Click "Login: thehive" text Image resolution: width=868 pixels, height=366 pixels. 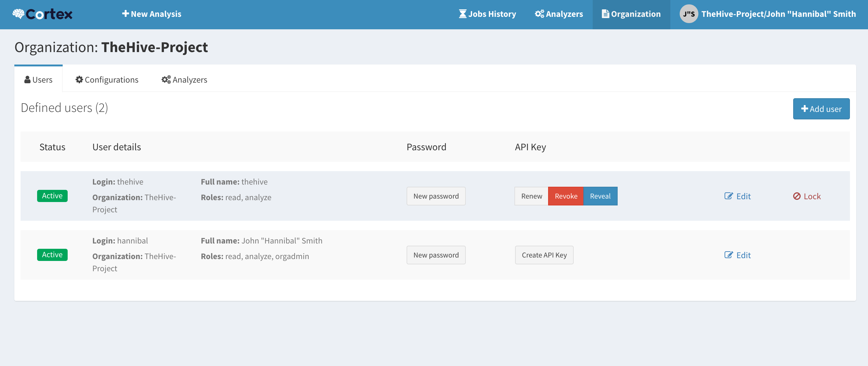point(118,182)
